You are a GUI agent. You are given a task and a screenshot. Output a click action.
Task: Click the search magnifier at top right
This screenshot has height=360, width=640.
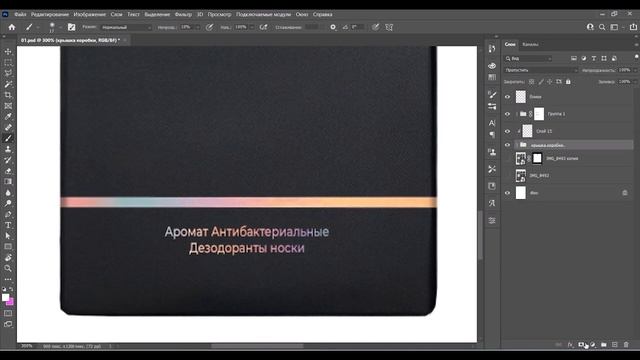(602, 27)
